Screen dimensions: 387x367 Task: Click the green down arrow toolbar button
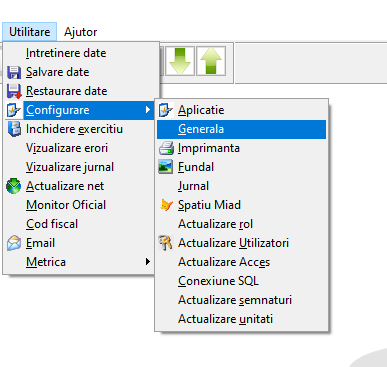[x=180, y=61]
